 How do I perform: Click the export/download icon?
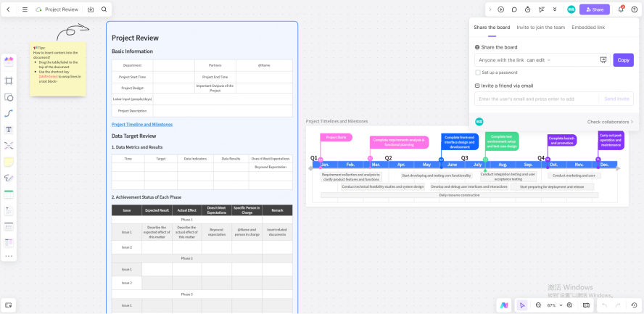tap(91, 9)
